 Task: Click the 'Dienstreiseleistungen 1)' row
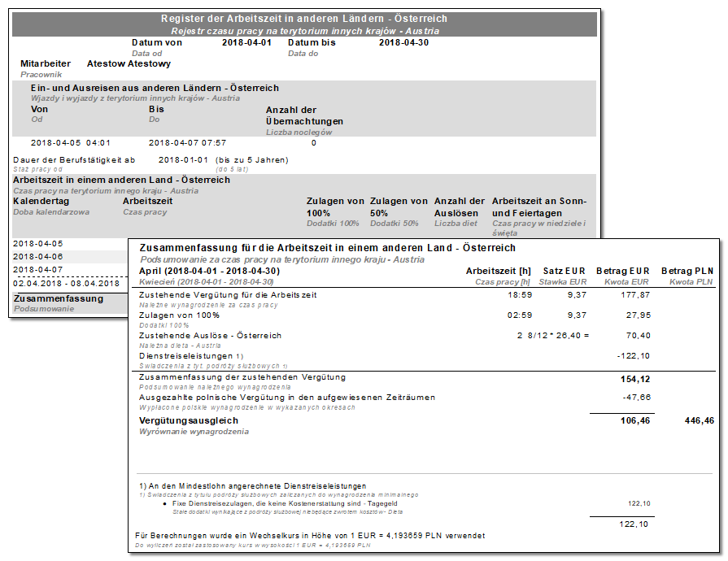click(191, 356)
